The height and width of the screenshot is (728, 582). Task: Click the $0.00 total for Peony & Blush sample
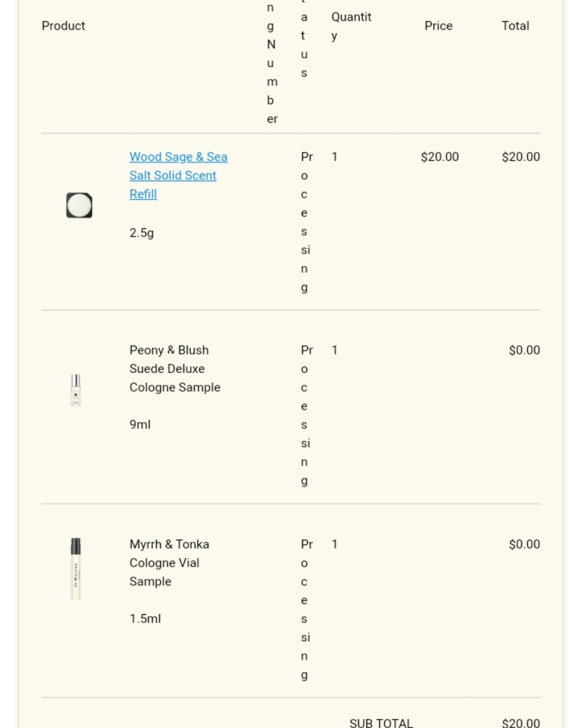(x=524, y=350)
